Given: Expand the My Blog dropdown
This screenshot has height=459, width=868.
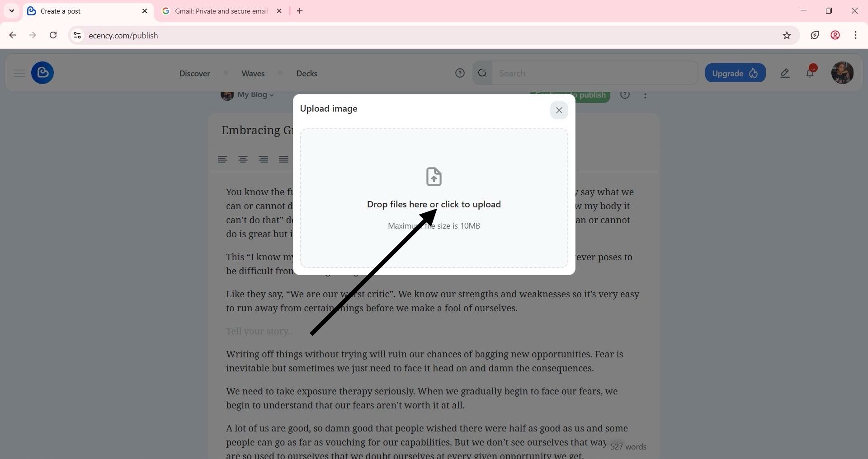Looking at the screenshot, I should (255, 94).
